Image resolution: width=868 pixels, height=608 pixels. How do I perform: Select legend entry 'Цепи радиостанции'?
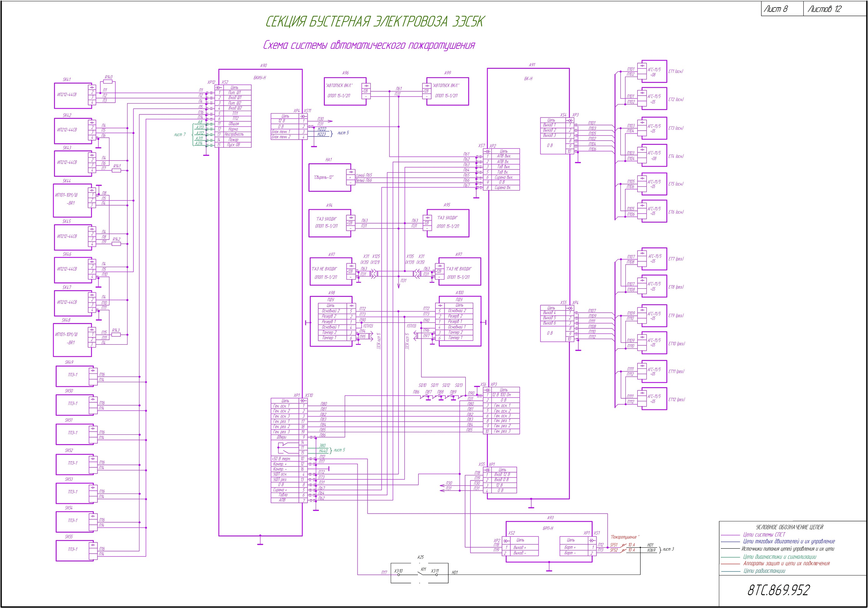click(764, 571)
